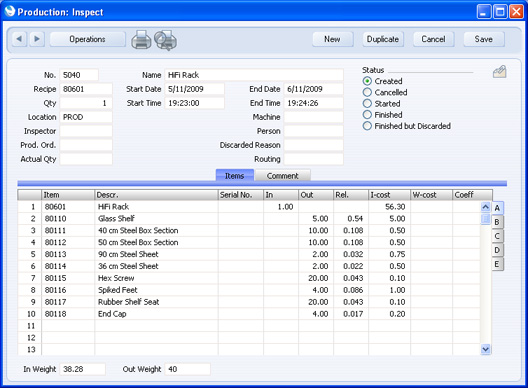Click the 'Coeff' column header

click(472, 195)
